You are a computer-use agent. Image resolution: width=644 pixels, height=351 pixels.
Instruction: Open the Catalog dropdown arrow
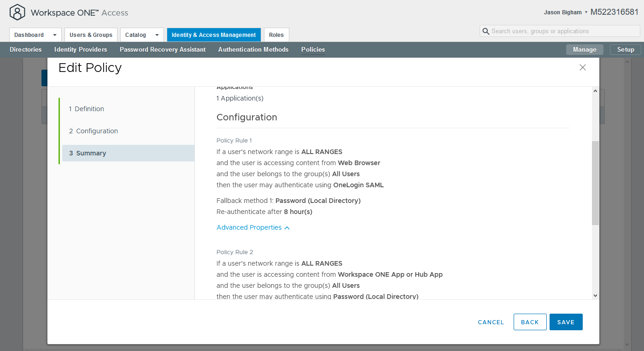click(157, 35)
